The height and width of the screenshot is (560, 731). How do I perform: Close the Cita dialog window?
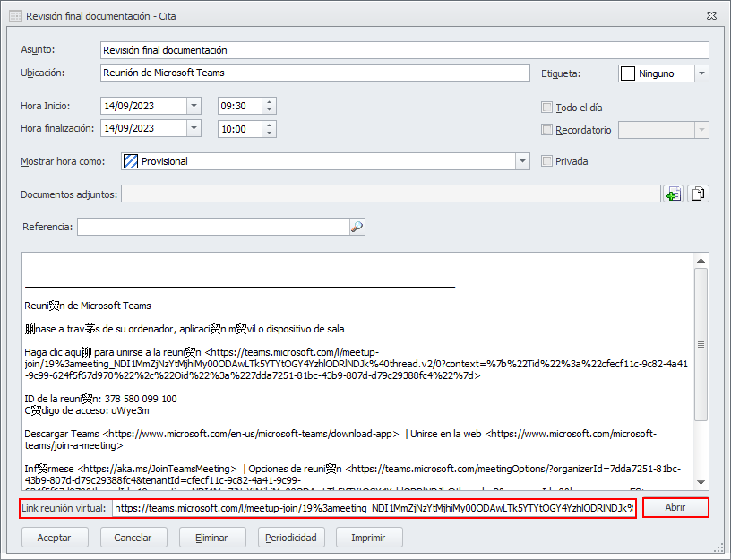(x=711, y=16)
